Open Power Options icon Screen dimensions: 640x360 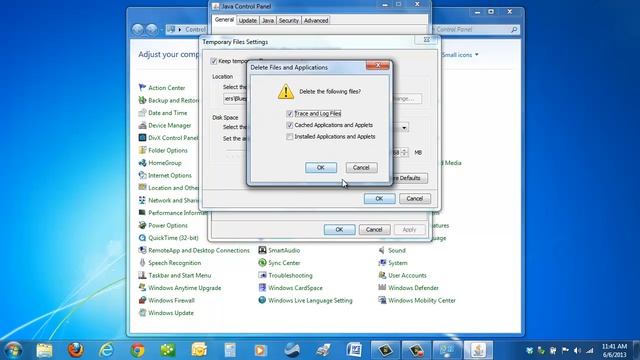pyautogui.click(x=142, y=225)
